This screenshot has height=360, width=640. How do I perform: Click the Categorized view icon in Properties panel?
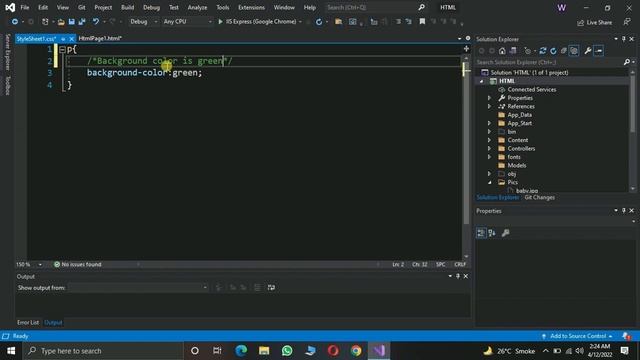click(x=481, y=233)
